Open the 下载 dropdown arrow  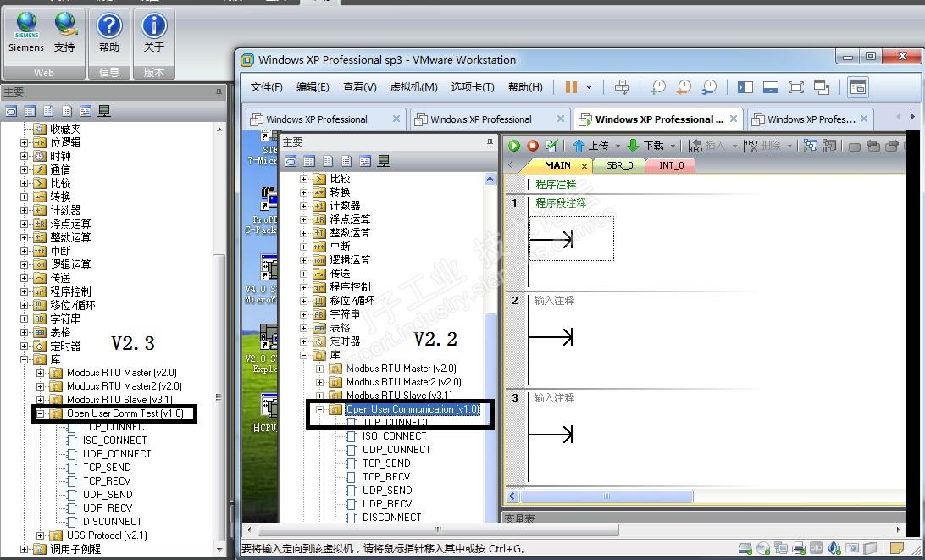tap(672, 146)
